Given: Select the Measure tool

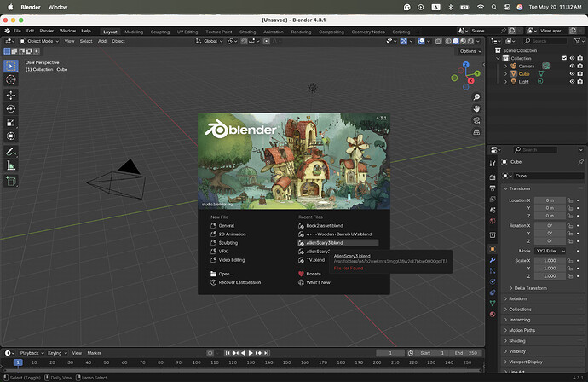Looking at the screenshot, I should (11, 165).
